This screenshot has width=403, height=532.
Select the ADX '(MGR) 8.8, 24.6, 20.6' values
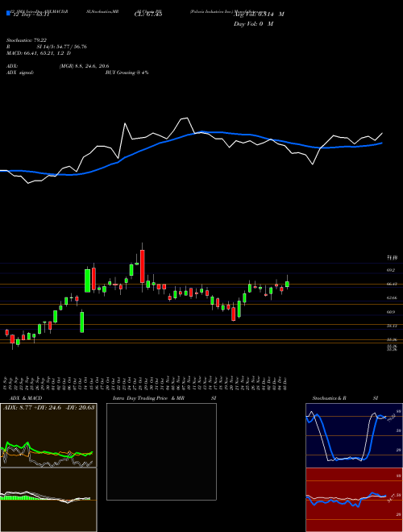coord(84,66)
